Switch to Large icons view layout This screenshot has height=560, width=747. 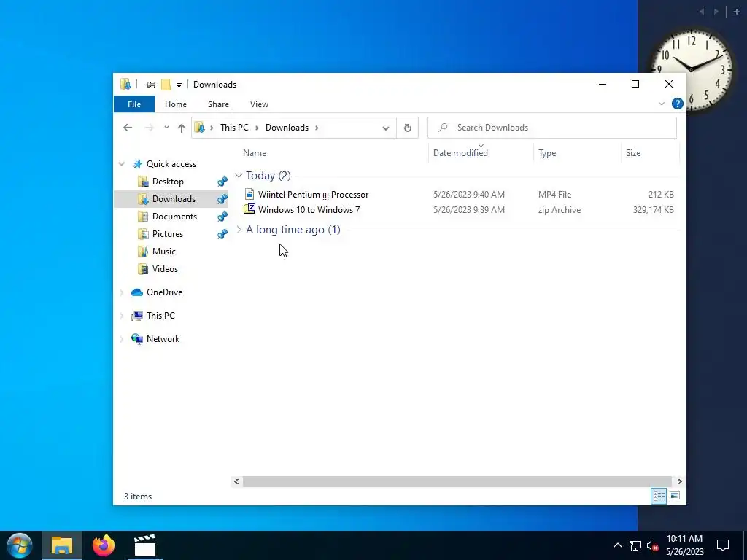click(675, 496)
